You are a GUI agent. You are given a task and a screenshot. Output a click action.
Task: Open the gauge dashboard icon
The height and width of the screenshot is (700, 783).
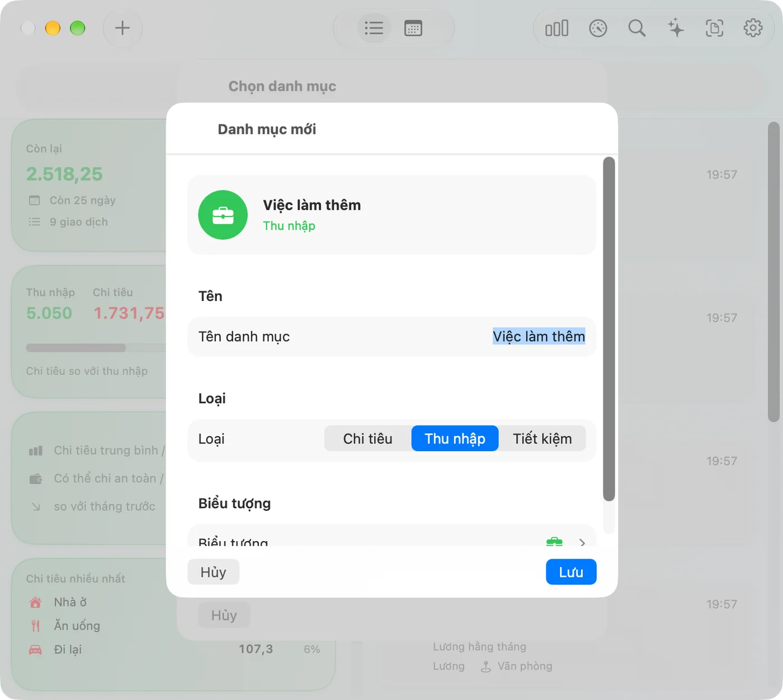tap(598, 28)
